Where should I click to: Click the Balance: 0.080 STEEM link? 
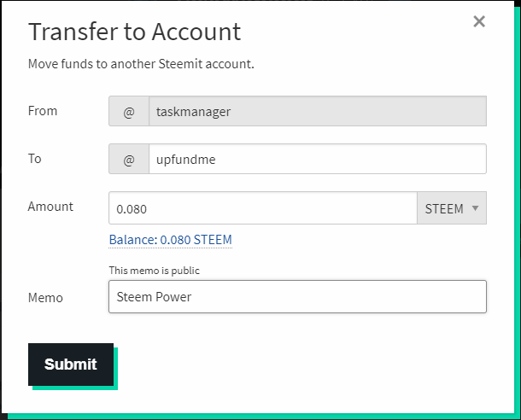[x=170, y=240]
